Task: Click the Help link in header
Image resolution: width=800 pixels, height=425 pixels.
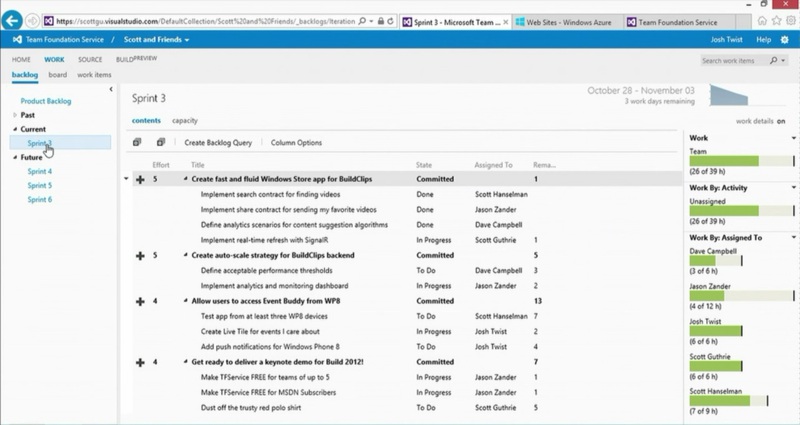Action: (x=764, y=39)
